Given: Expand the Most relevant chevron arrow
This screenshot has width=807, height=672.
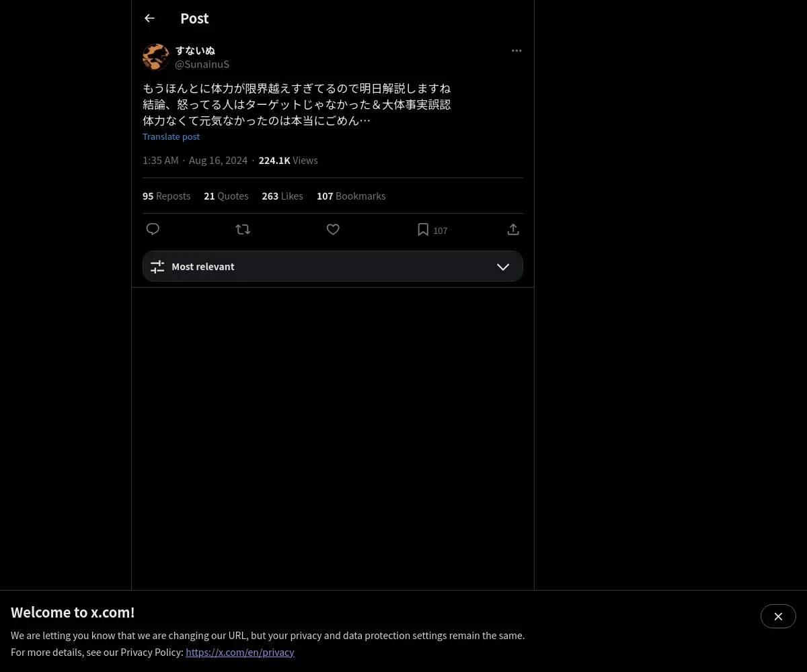Looking at the screenshot, I should click(503, 267).
